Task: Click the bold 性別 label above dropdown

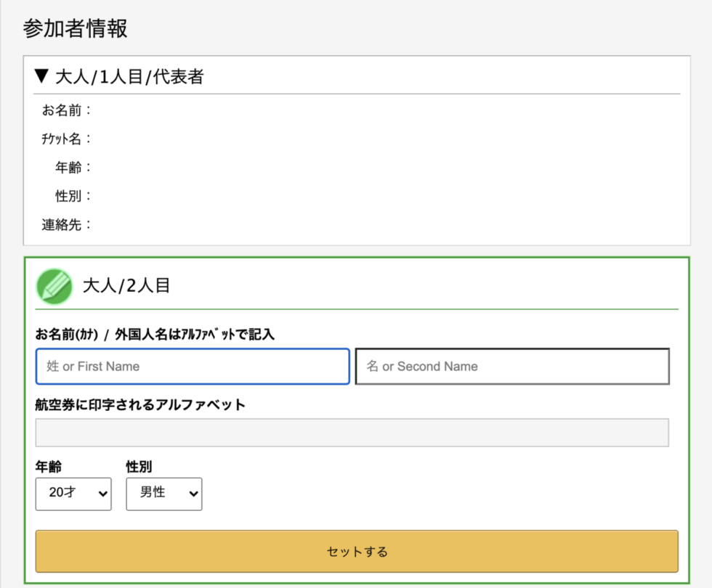Action: point(139,466)
